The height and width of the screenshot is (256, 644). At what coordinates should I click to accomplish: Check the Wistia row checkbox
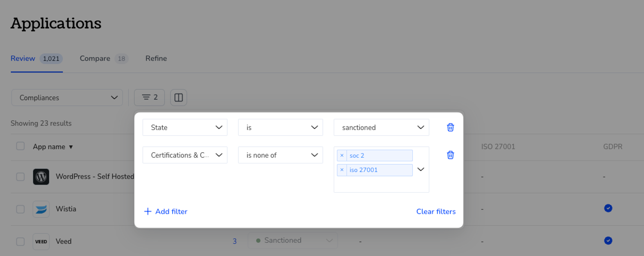20,209
